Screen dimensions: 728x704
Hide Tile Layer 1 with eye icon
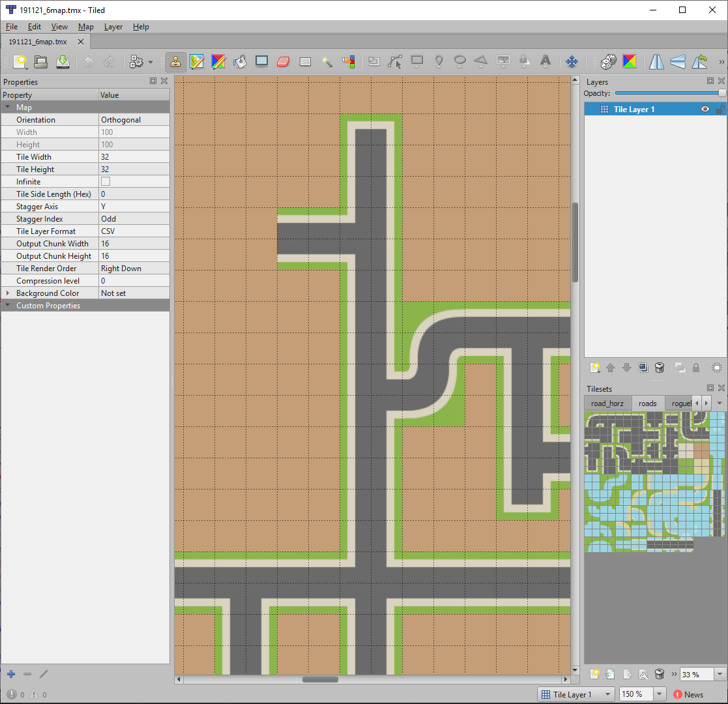click(705, 110)
